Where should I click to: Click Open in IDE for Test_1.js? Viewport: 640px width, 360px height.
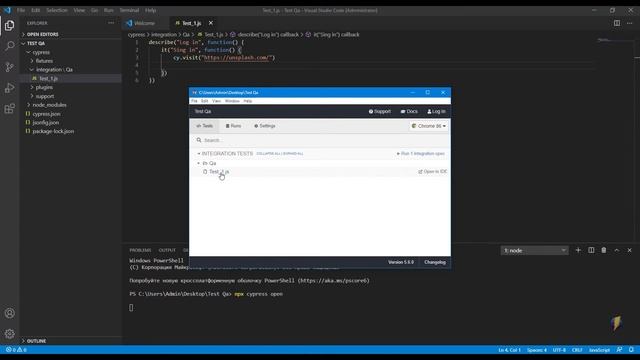432,172
